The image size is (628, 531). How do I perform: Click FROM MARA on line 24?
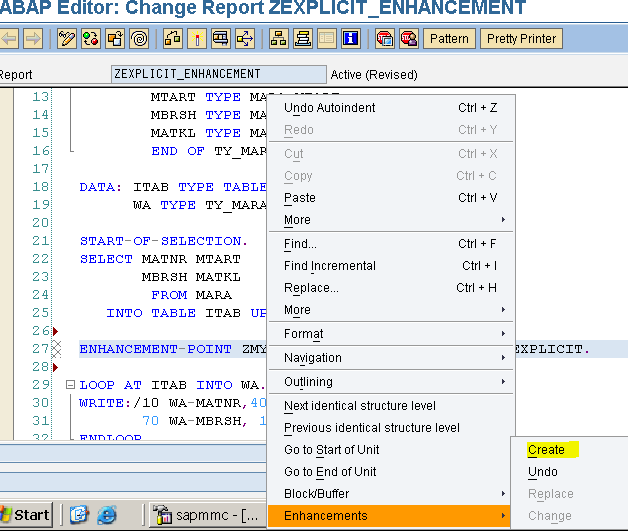[x=191, y=295]
